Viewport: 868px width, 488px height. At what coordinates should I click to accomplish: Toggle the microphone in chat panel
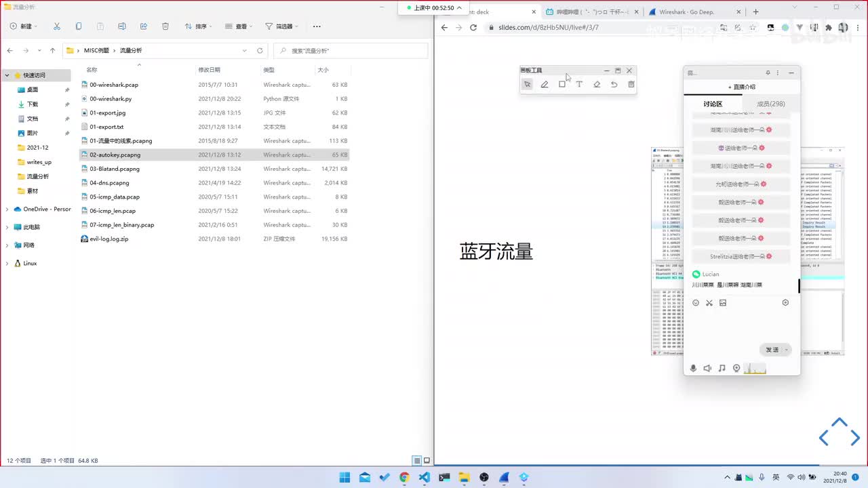[x=693, y=368]
